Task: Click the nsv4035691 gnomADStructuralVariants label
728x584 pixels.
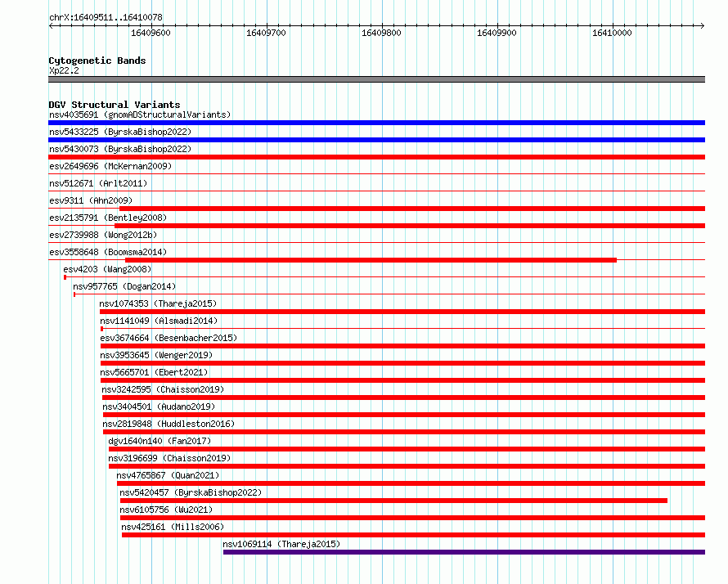Action: tap(140, 115)
